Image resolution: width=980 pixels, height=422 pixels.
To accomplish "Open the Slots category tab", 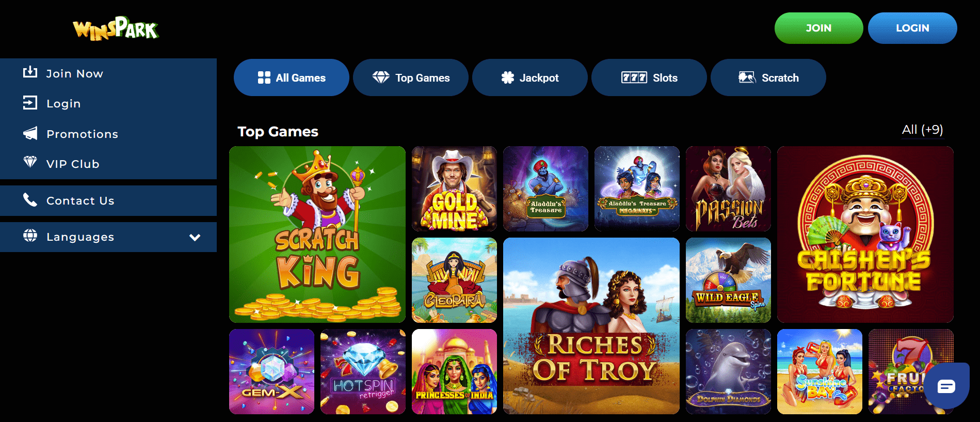I will pos(649,77).
